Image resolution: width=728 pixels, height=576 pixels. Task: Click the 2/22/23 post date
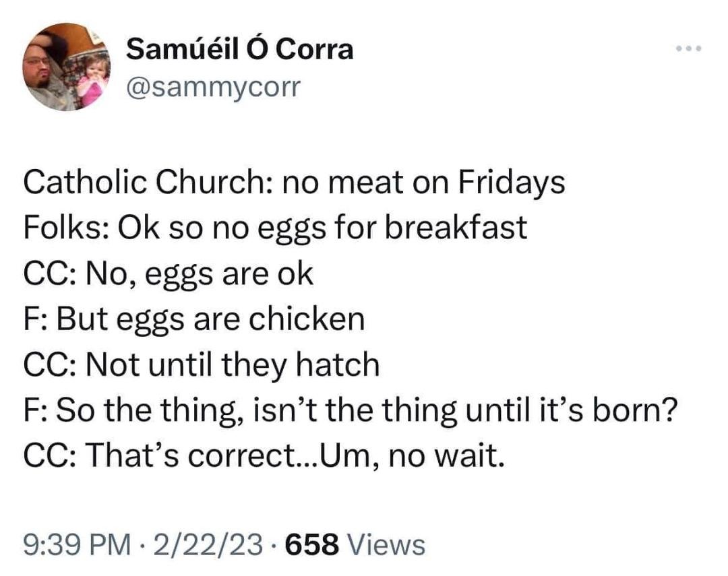(210, 545)
